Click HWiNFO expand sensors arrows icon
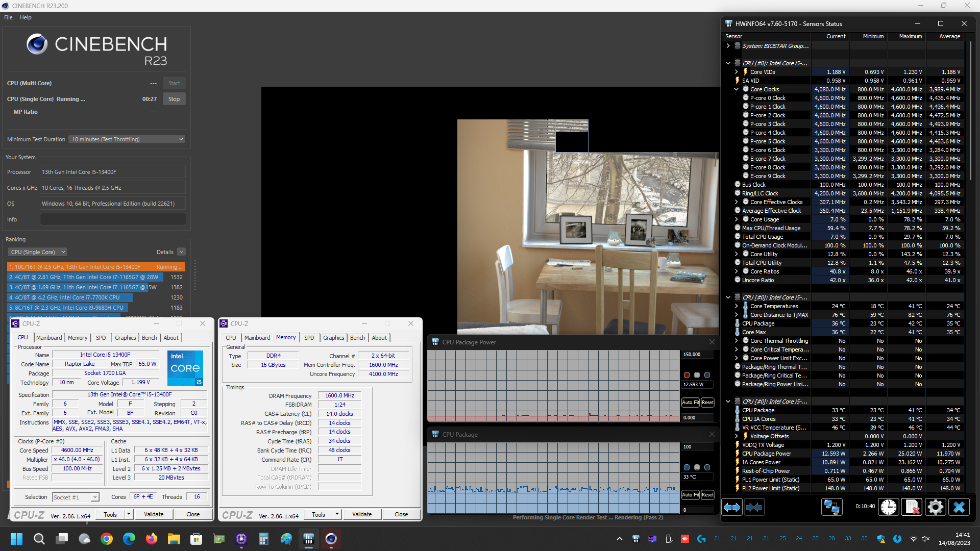This screenshot has height=551, width=980. point(732,507)
